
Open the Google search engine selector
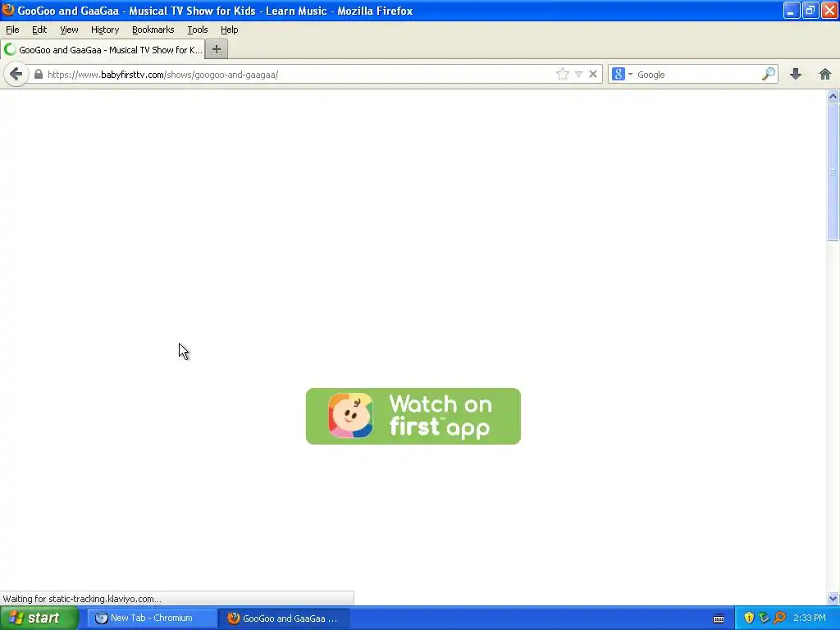coord(623,74)
